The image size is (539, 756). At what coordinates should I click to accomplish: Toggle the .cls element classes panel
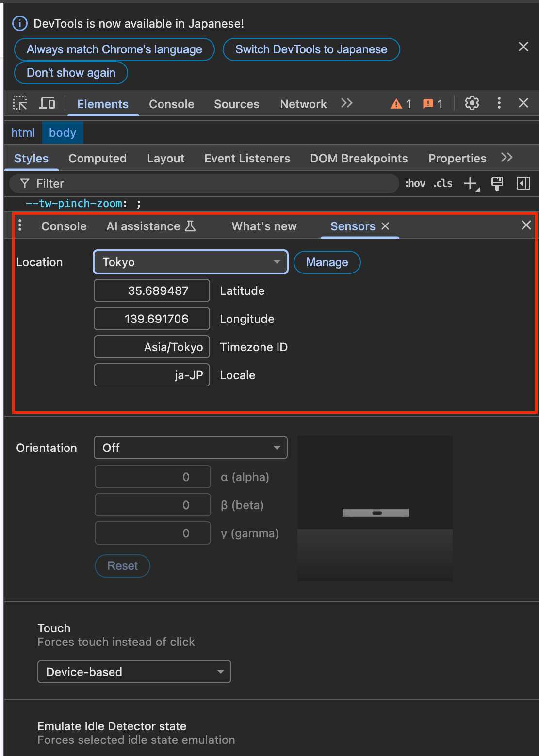443,184
